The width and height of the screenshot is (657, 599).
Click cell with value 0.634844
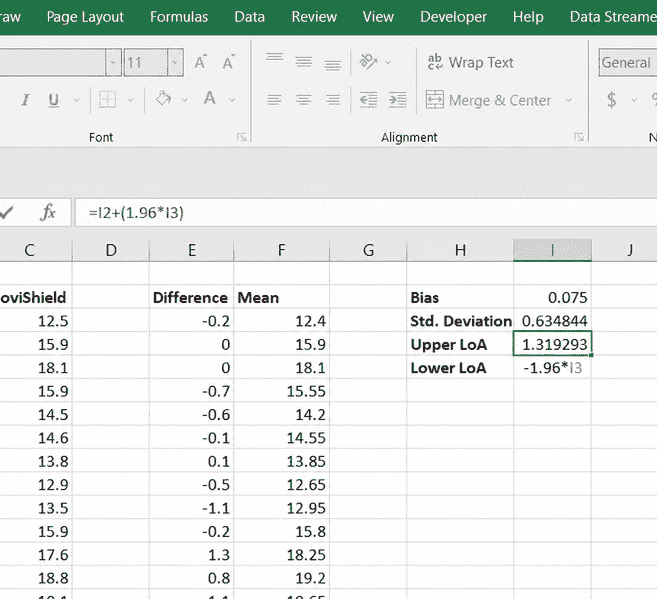click(x=552, y=321)
